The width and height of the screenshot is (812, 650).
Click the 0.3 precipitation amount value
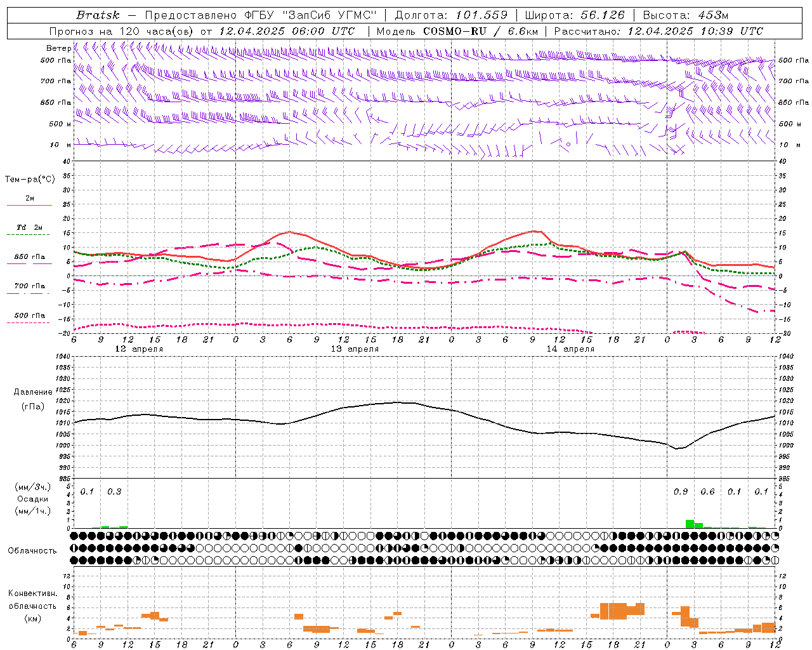click(x=114, y=492)
